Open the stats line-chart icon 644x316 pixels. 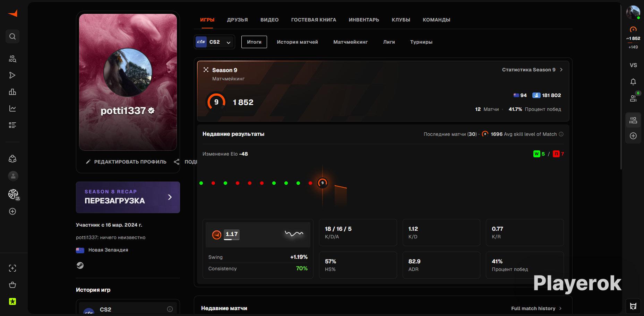pyautogui.click(x=12, y=108)
